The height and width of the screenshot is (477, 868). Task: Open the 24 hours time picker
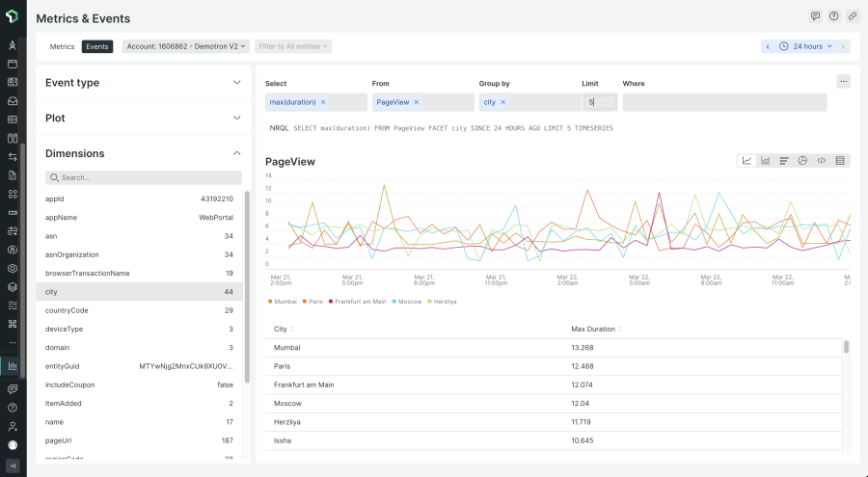[x=805, y=46]
